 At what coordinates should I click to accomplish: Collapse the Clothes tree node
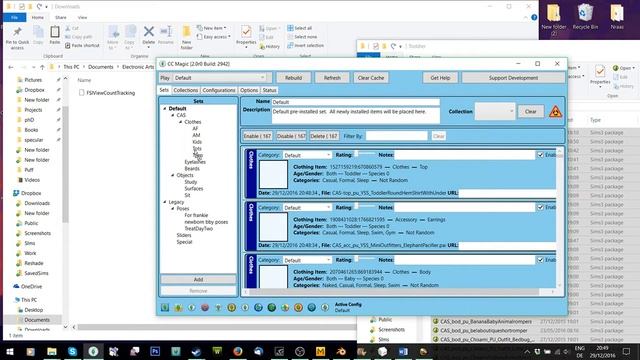pos(180,122)
